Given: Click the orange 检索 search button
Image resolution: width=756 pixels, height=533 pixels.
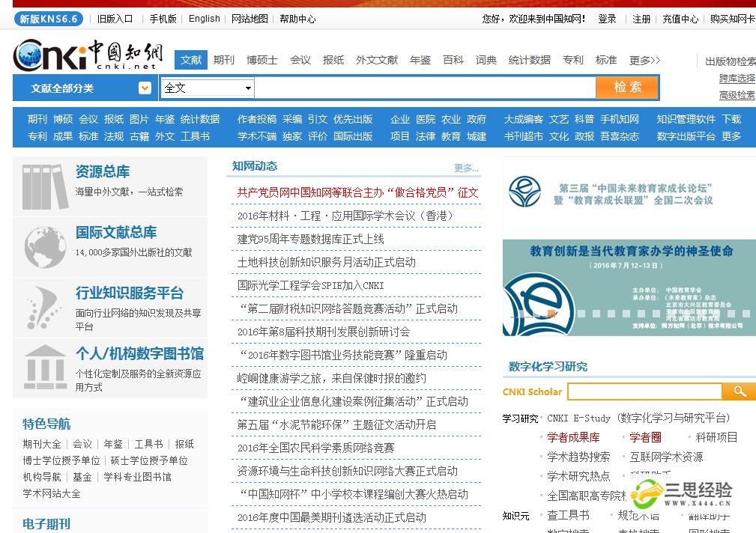Looking at the screenshot, I should 627,88.
